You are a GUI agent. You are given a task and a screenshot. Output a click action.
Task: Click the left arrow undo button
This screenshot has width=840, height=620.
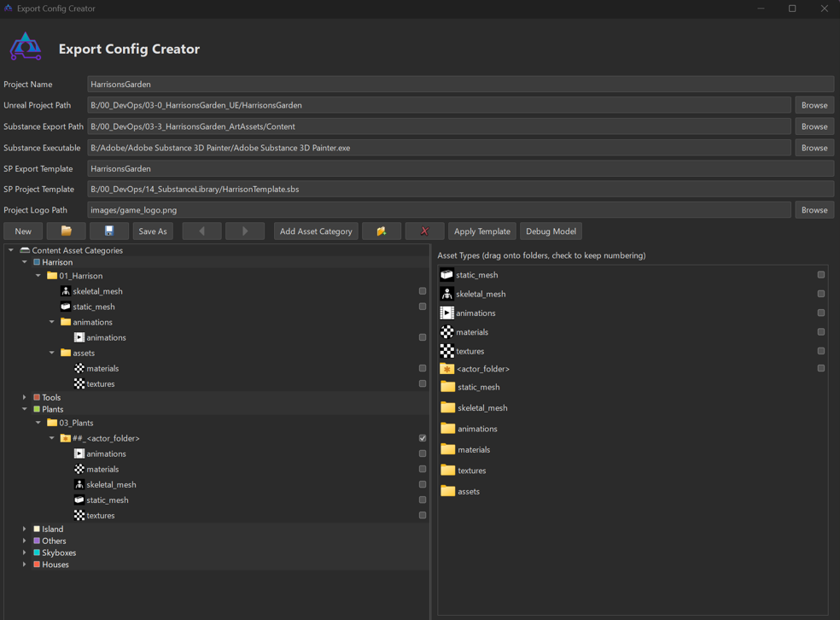202,231
